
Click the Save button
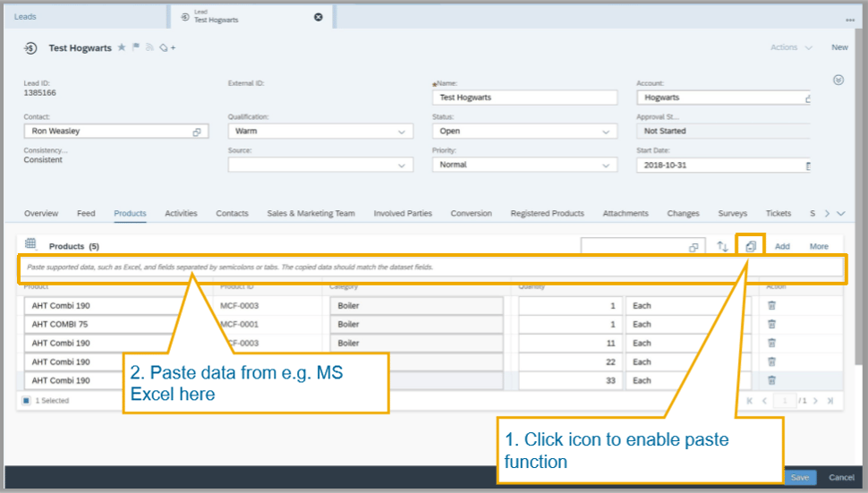click(x=800, y=478)
